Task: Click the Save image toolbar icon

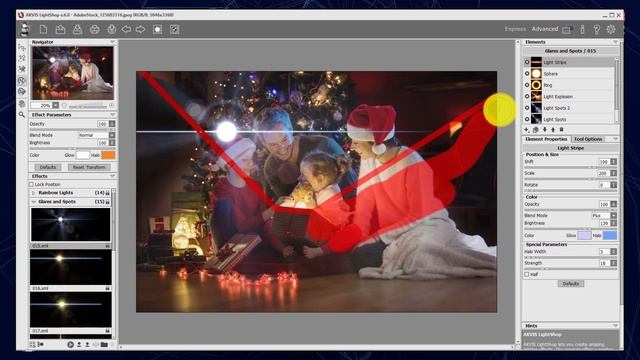Action: tap(77, 29)
